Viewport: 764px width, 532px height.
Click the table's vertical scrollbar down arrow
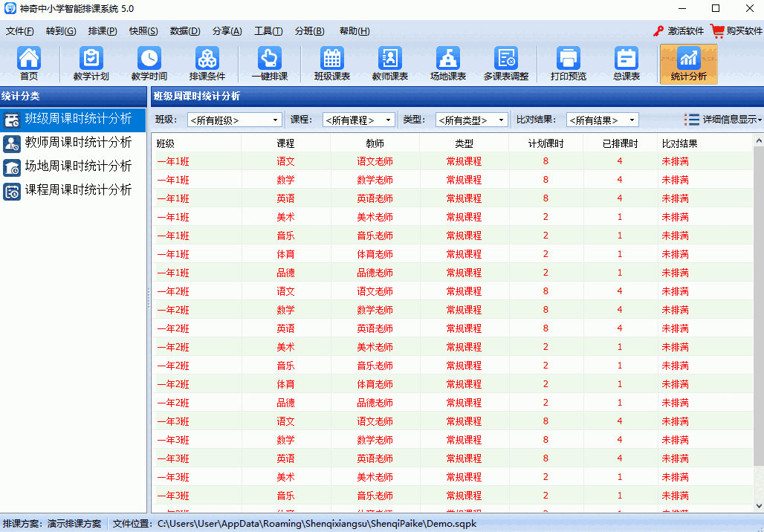coord(758,506)
